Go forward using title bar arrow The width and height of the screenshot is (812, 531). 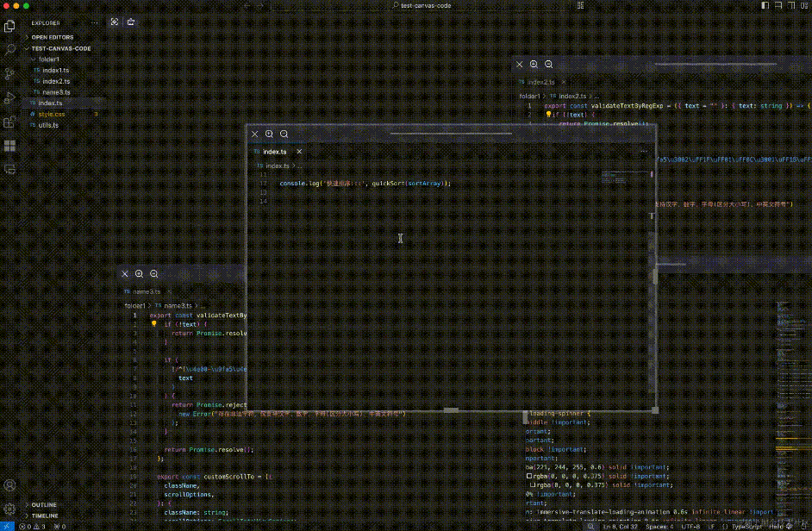[260, 6]
